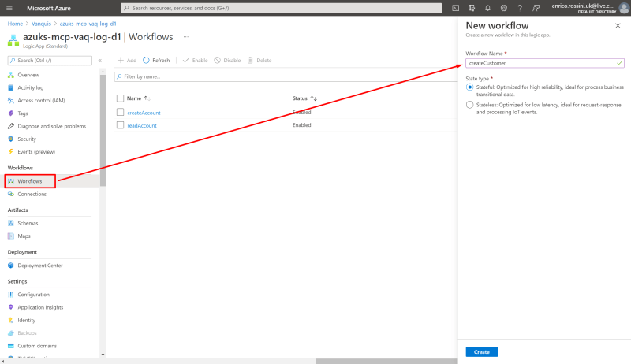Open the createAccount workflow link
Image resolution: width=631 pixels, height=364 pixels.
[x=144, y=113]
